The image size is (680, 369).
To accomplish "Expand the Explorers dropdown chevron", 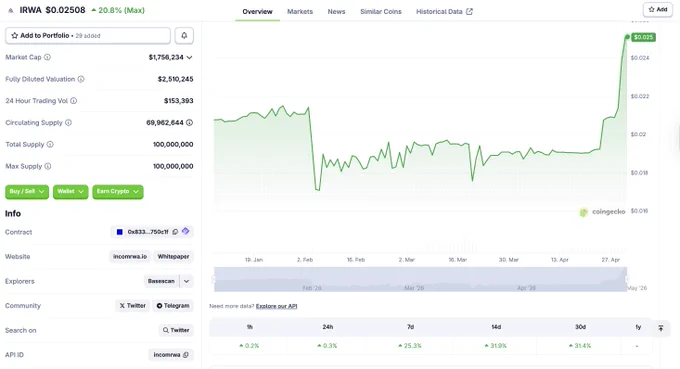I will pos(186,281).
